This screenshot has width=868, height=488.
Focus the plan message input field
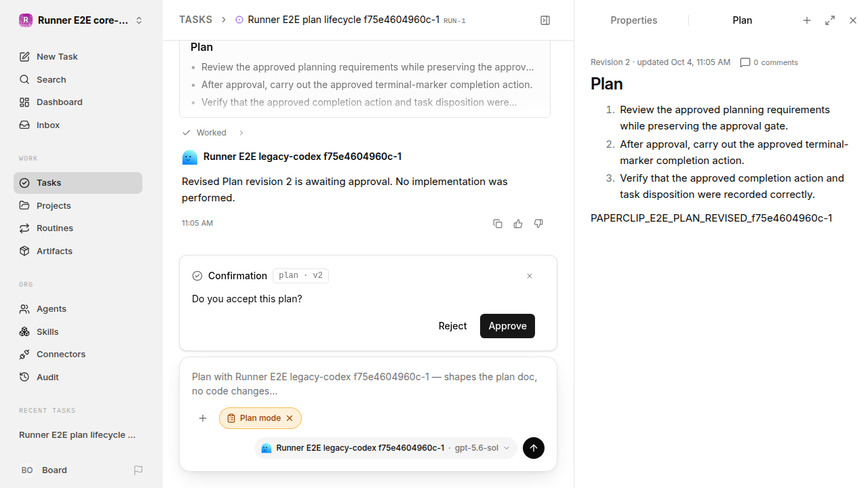click(x=368, y=384)
